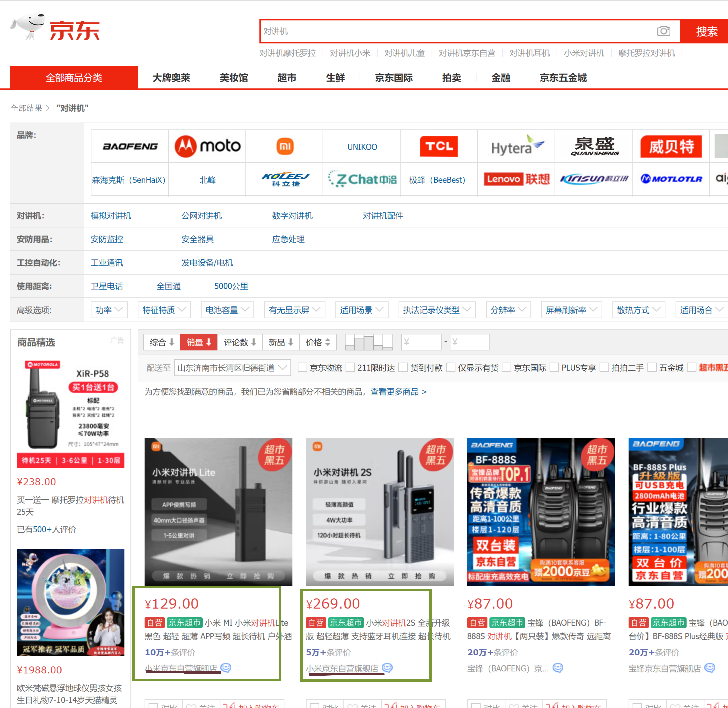The width and height of the screenshot is (728, 708).
Task: Click the red 搜索 search button
Action: 704,31
